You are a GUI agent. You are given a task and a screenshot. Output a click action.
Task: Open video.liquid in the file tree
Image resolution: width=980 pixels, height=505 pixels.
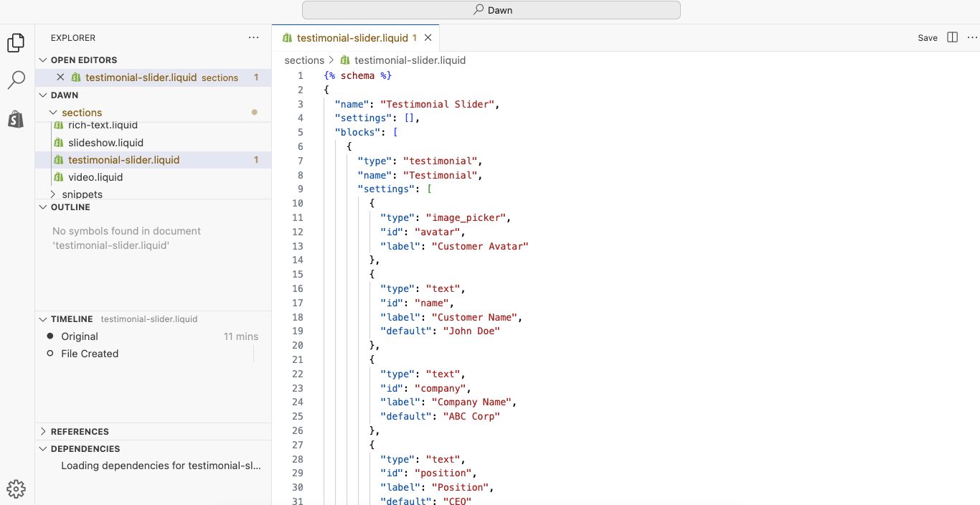pyautogui.click(x=95, y=177)
